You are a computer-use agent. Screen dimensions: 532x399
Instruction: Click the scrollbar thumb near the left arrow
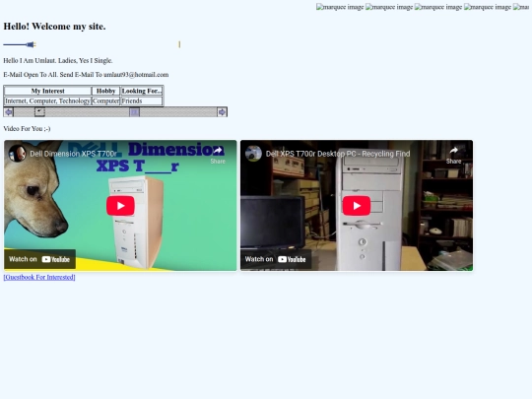pos(39,112)
